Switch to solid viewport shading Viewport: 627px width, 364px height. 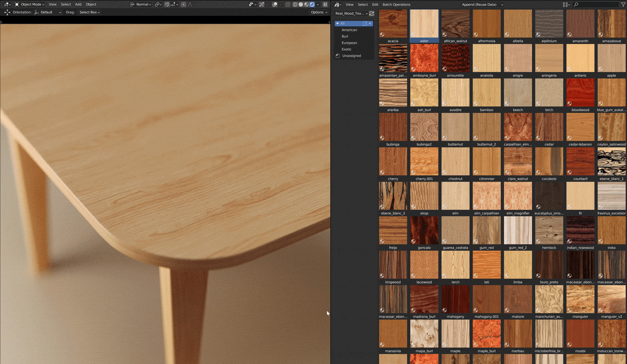pyautogui.click(x=301, y=5)
